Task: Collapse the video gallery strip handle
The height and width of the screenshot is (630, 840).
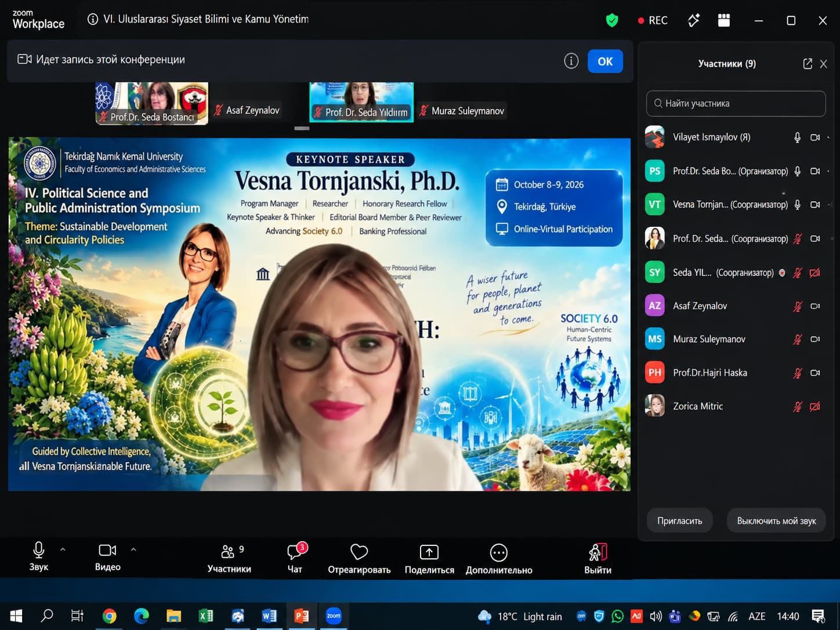Action: point(302,128)
